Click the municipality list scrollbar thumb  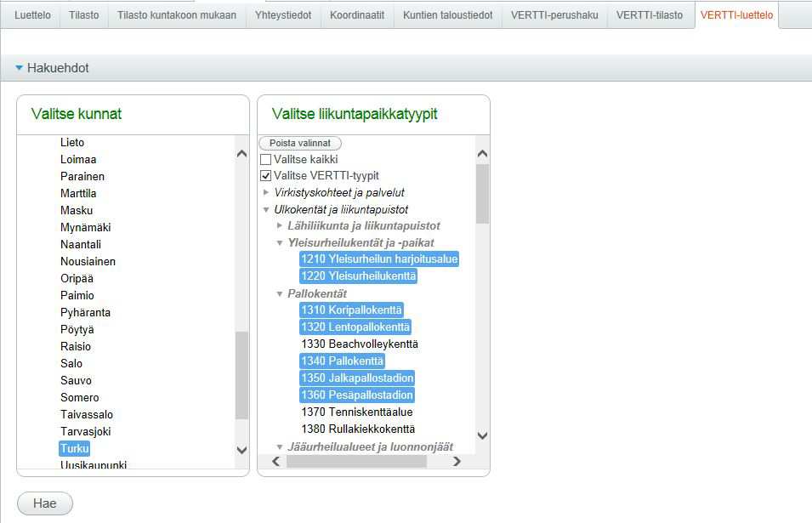241,375
